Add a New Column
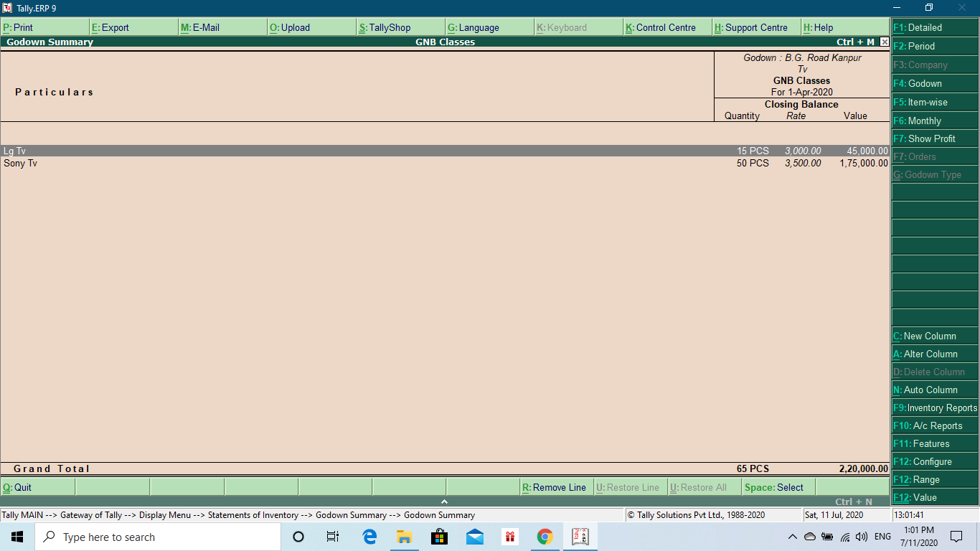980x551 pixels. click(x=935, y=336)
